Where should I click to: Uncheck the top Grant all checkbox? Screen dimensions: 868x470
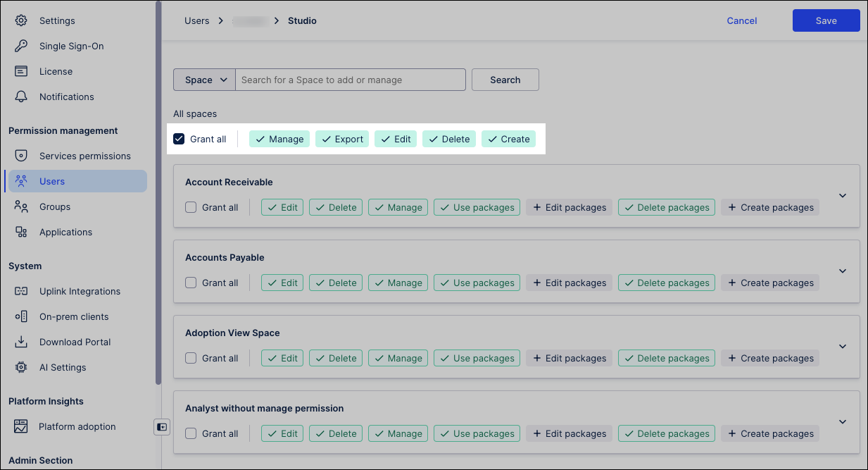point(179,139)
